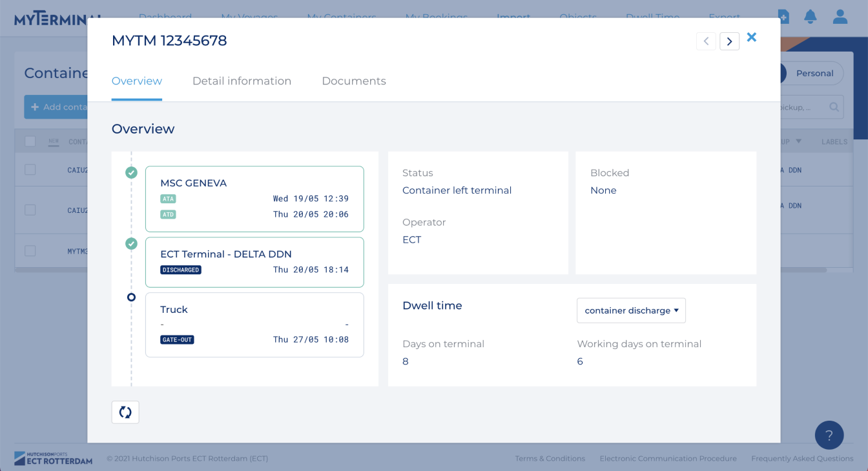The height and width of the screenshot is (471, 868).
Task: Open the Documents tab
Action: (x=353, y=81)
